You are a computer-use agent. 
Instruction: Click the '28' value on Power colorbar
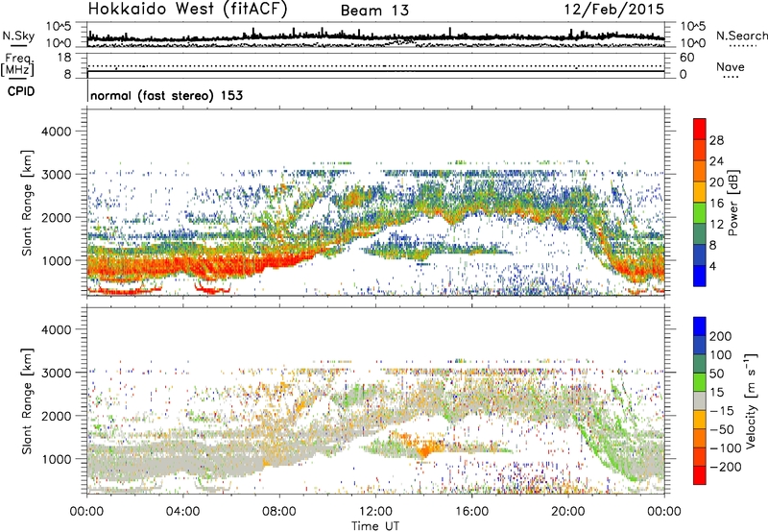coord(716,140)
